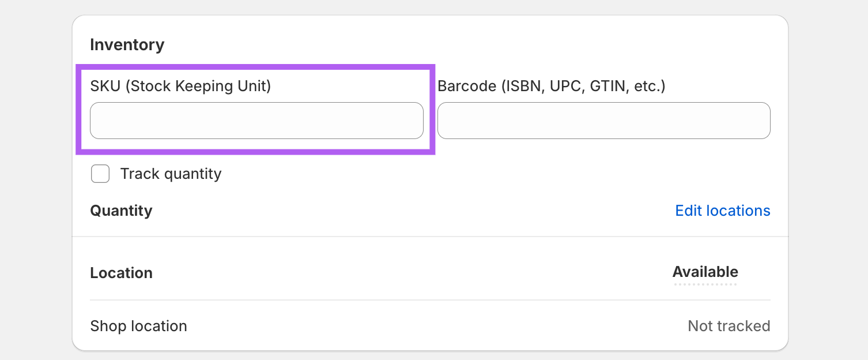Click the divider line under Location header

click(x=430, y=300)
